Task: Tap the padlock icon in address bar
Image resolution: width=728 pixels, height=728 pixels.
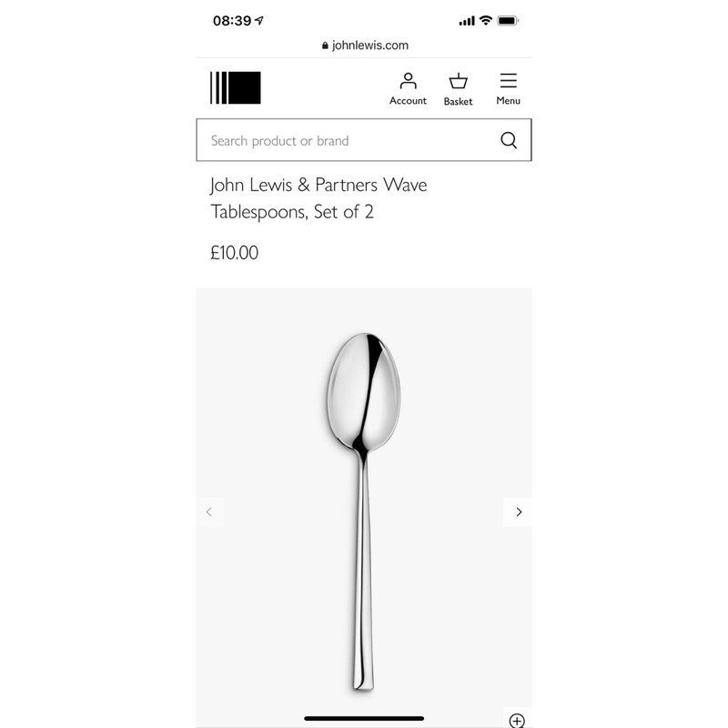Action: [325, 45]
